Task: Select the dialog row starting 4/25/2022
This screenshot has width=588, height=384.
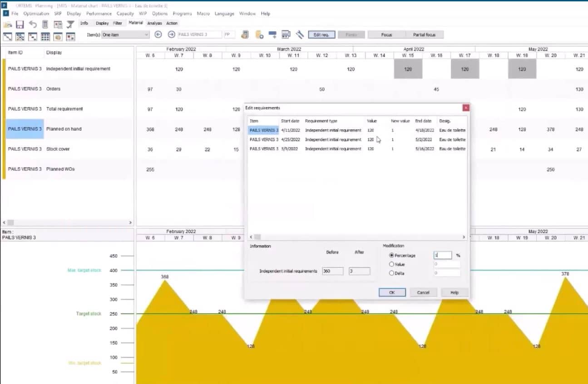Action: tap(357, 139)
